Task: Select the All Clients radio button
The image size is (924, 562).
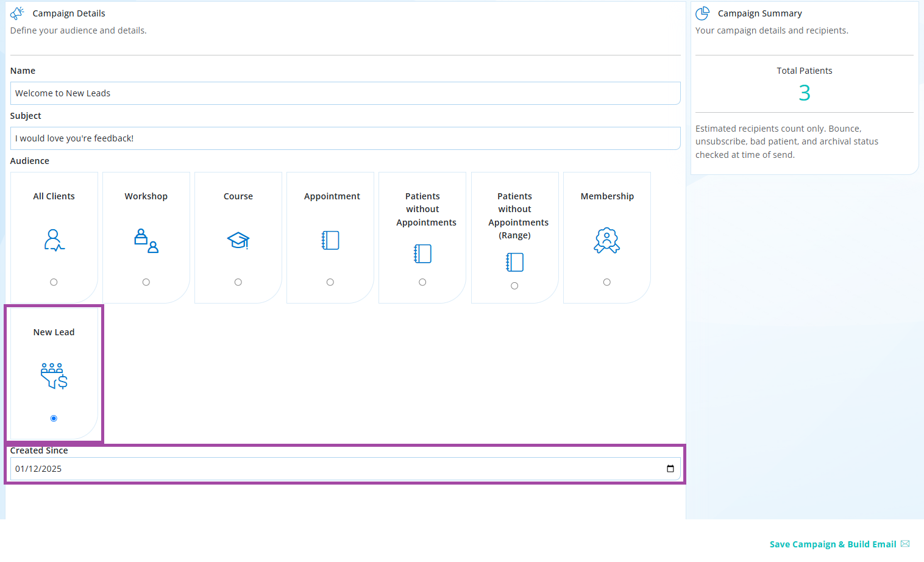Action: coord(54,282)
